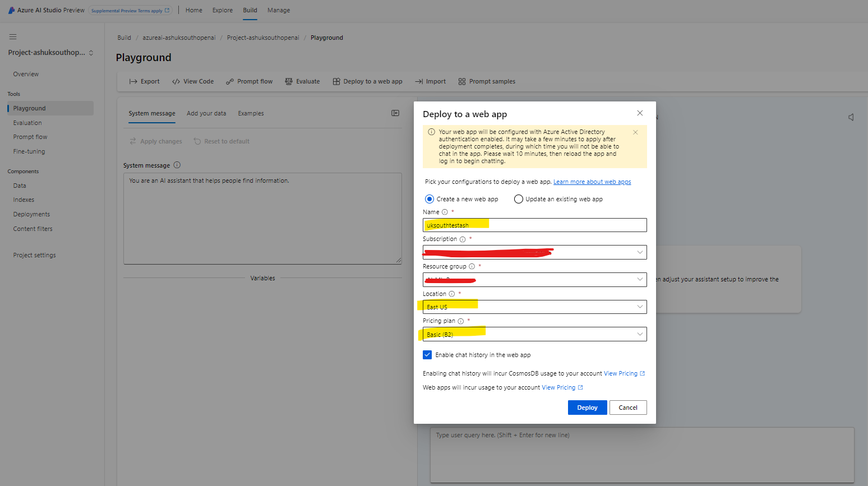Click the speaker icon in the chat panel
The image size is (868, 486).
(x=851, y=117)
